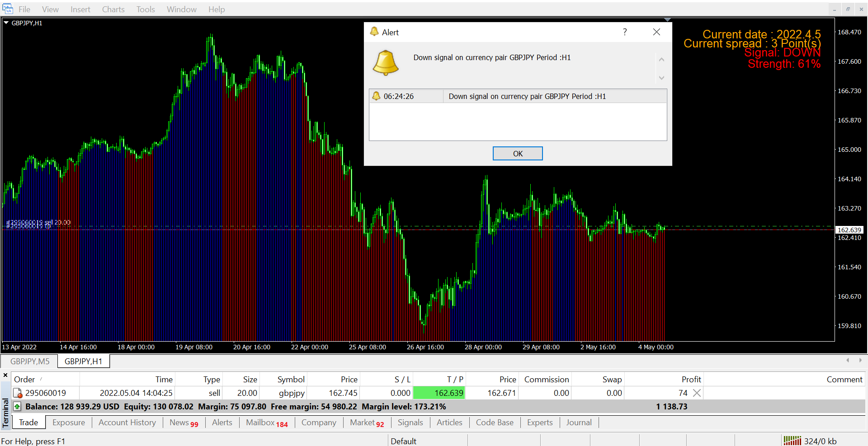Screen dimensions: 868x446
Task: Sort orders by Profit column header
Action: [x=691, y=380]
